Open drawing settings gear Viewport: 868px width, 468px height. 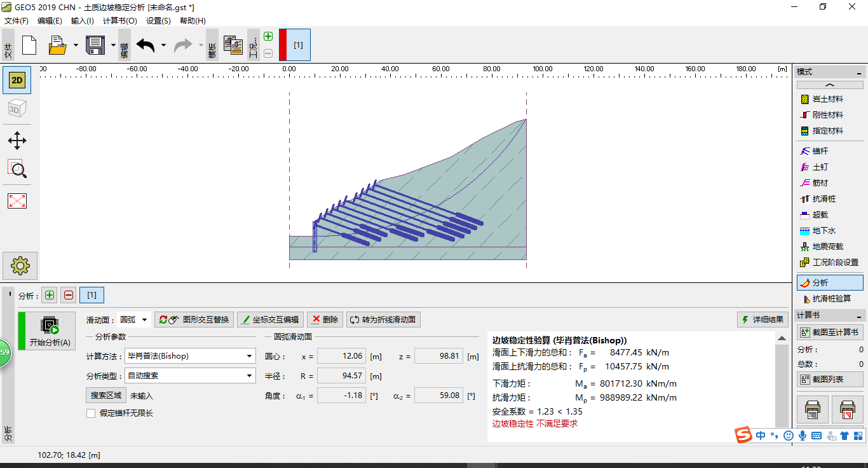(x=20, y=265)
